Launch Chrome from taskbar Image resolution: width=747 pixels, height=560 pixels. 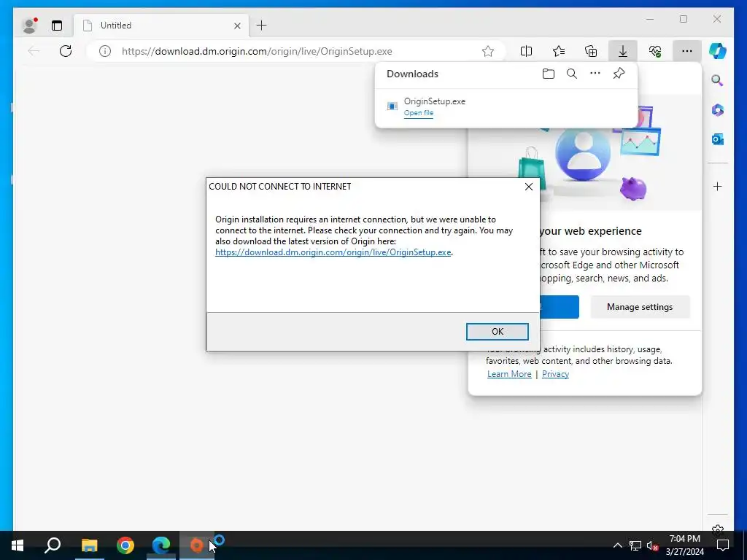(x=125, y=545)
